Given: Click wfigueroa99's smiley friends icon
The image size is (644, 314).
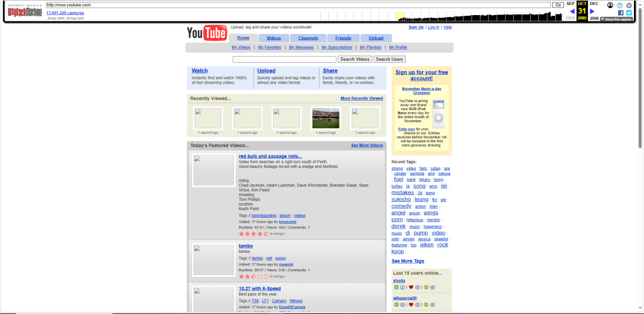Looking at the screenshot, I should click(426, 305).
